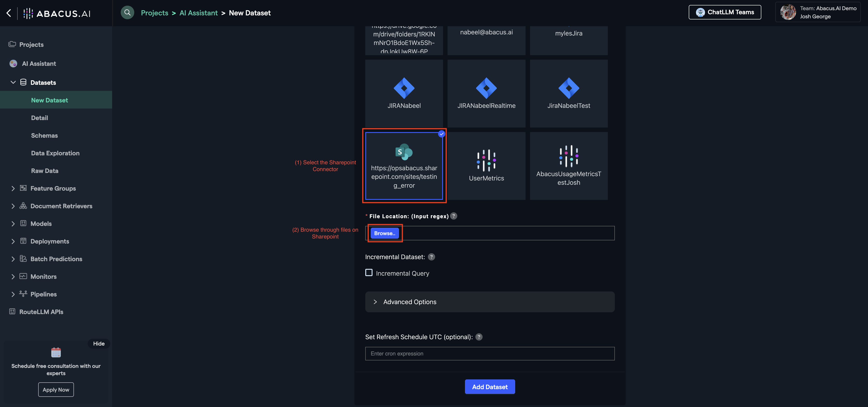Select the search magnifier icon
Viewport: 868px width, 407px height.
click(127, 12)
